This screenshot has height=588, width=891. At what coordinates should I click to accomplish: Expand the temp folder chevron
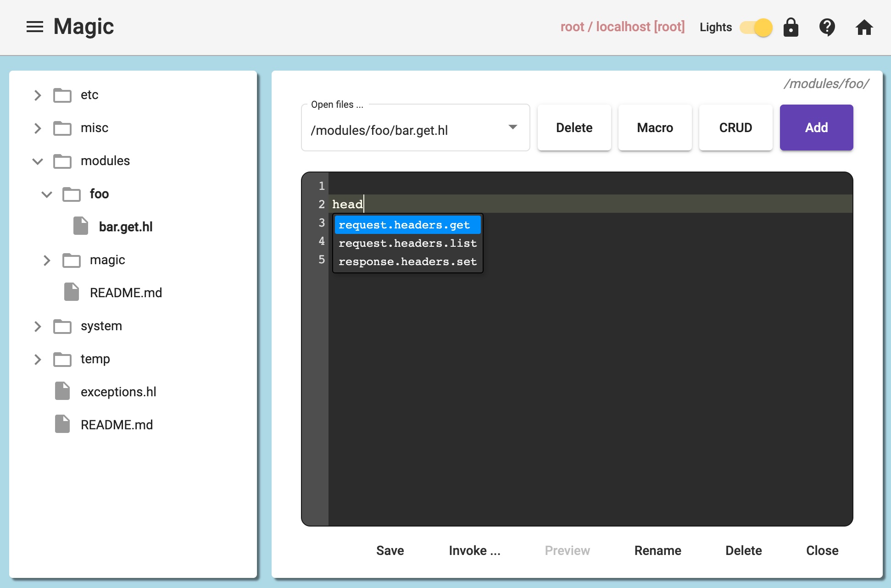point(38,359)
